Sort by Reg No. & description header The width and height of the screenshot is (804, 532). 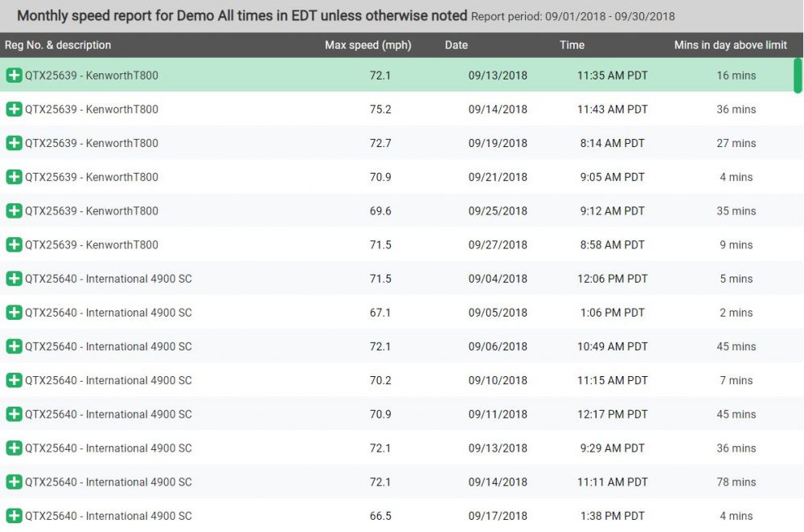(58, 45)
